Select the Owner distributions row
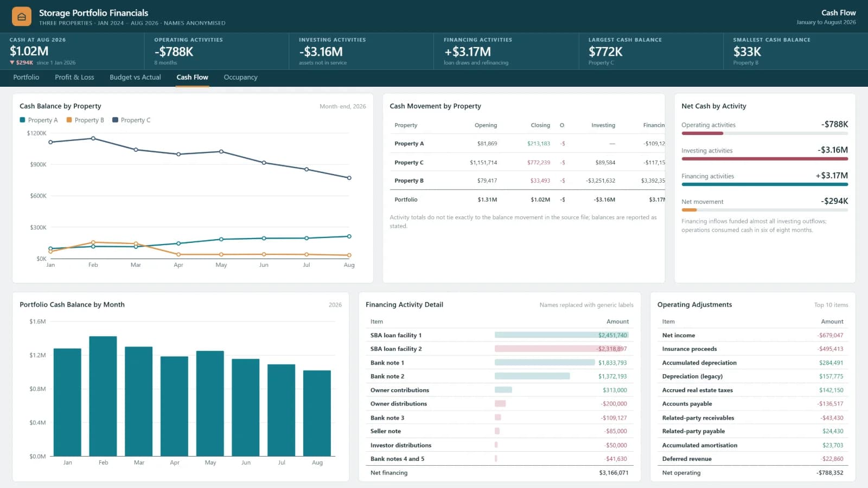This screenshot has height=488, width=868. (x=500, y=403)
